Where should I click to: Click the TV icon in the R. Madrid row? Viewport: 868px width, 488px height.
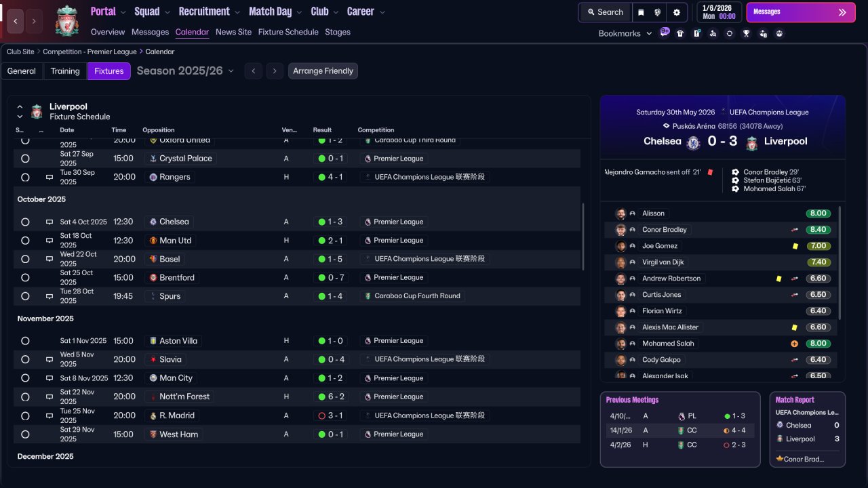point(50,415)
